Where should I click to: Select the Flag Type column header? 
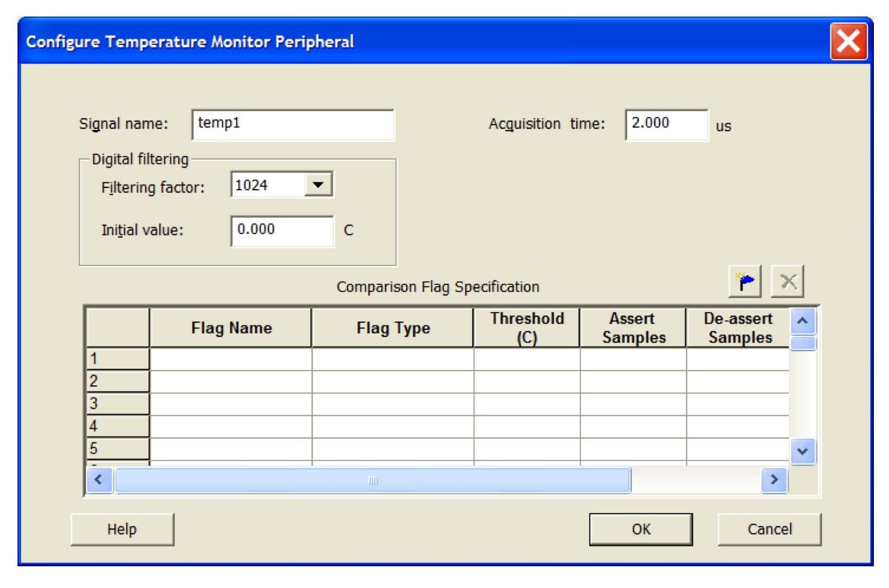[393, 328]
